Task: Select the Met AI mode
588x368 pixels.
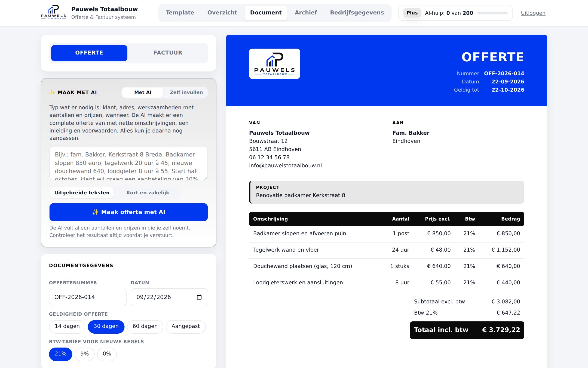Action: click(143, 92)
